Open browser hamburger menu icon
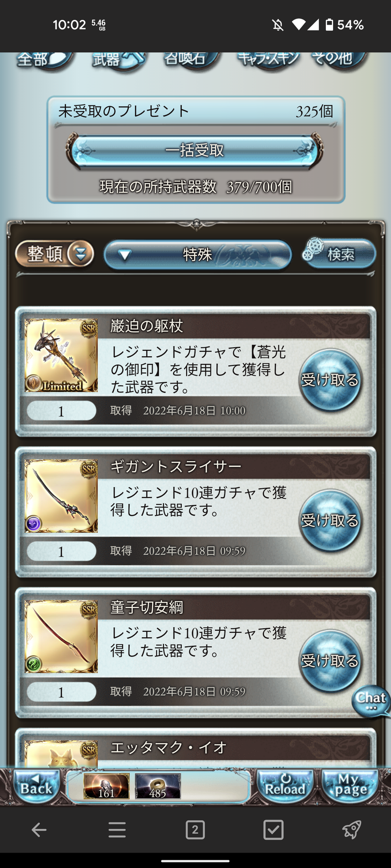Image resolution: width=391 pixels, height=868 pixels. [117, 830]
